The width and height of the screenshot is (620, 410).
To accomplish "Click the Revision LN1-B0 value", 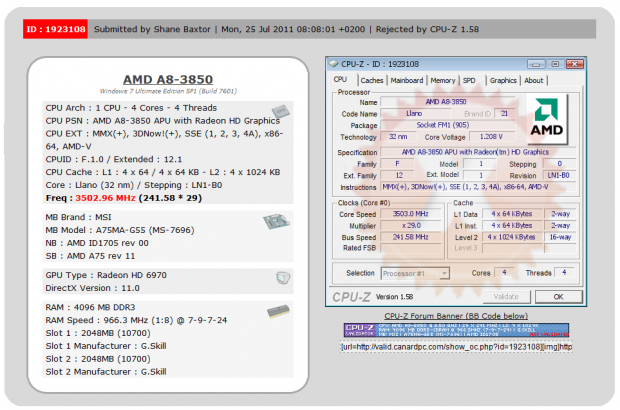I will (x=558, y=175).
